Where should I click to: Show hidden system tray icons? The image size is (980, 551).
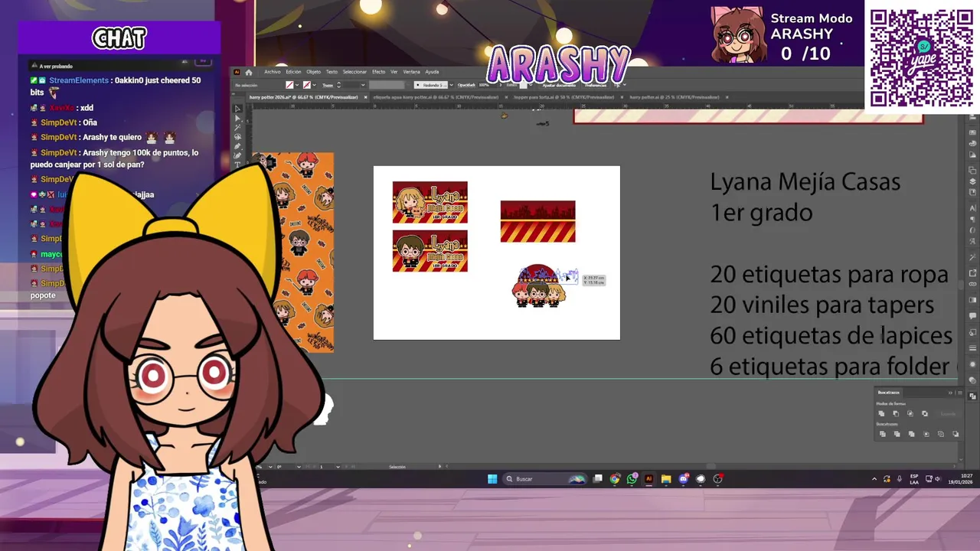pyautogui.click(x=874, y=479)
